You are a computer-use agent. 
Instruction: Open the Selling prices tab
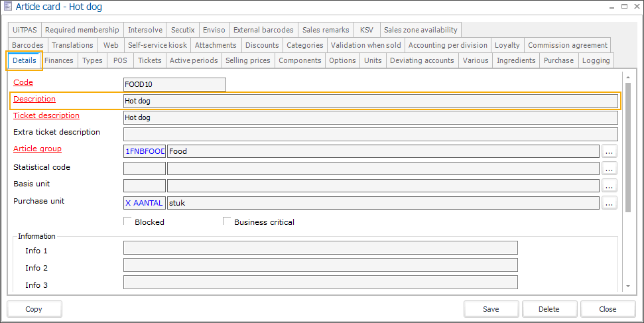247,60
